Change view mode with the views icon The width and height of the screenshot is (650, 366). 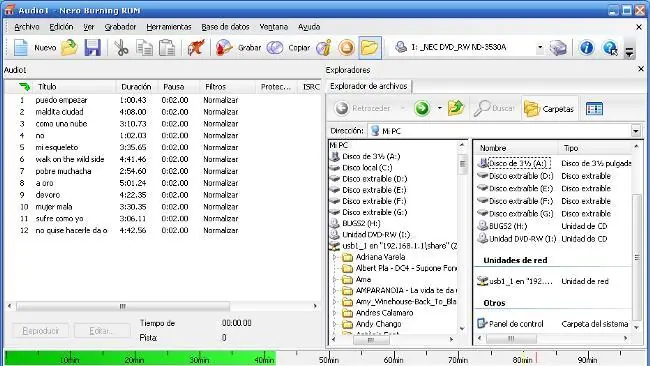pyautogui.click(x=594, y=109)
